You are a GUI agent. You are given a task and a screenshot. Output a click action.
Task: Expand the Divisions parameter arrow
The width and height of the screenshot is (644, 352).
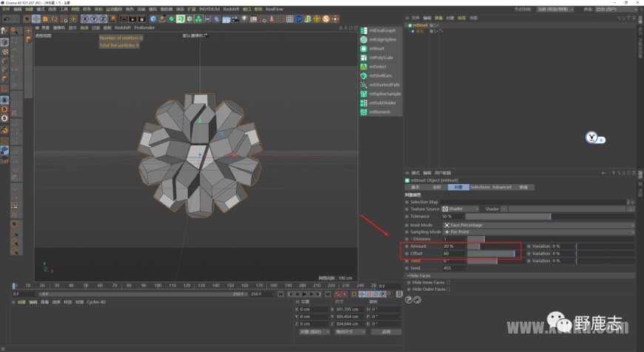click(411, 239)
